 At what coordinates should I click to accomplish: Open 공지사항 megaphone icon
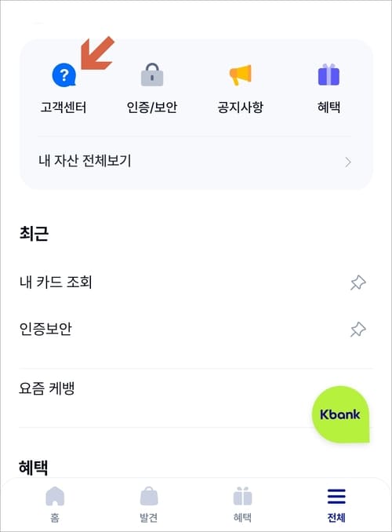[241, 75]
